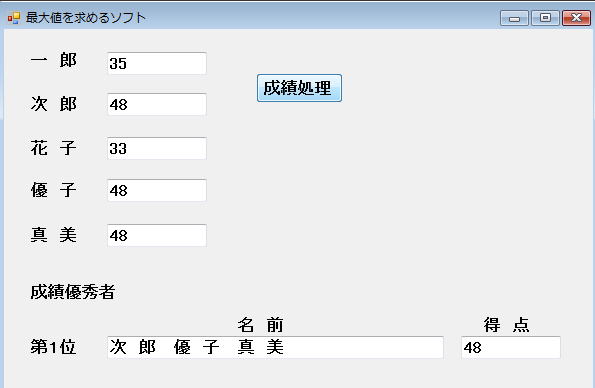Select the 得点 result field showing 48

click(511, 347)
